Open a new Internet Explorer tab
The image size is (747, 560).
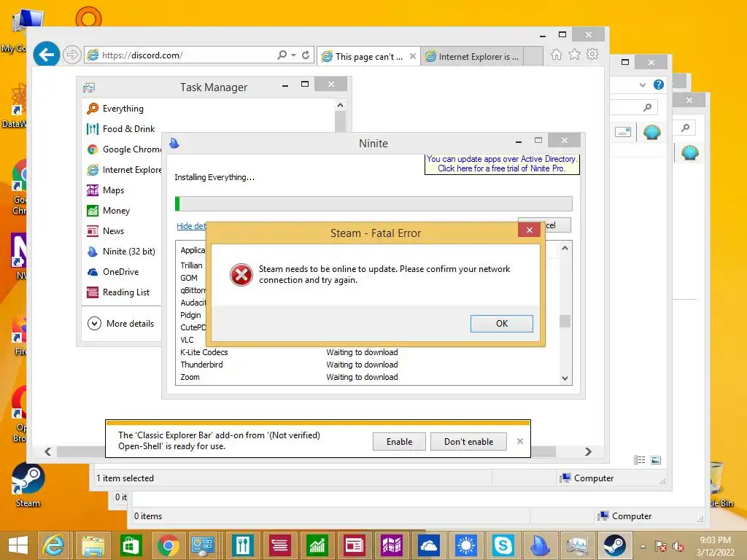533,56
